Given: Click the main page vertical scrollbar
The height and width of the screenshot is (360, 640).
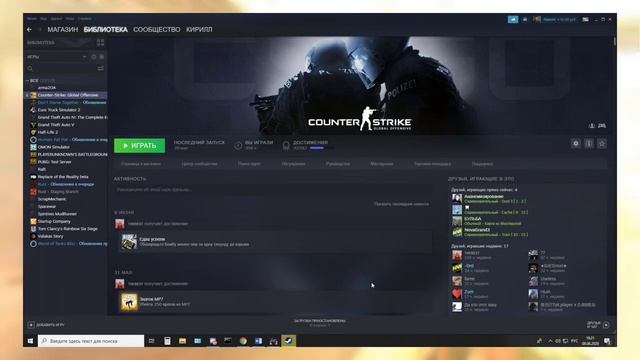Looking at the screenshot, I should [614, 41].
